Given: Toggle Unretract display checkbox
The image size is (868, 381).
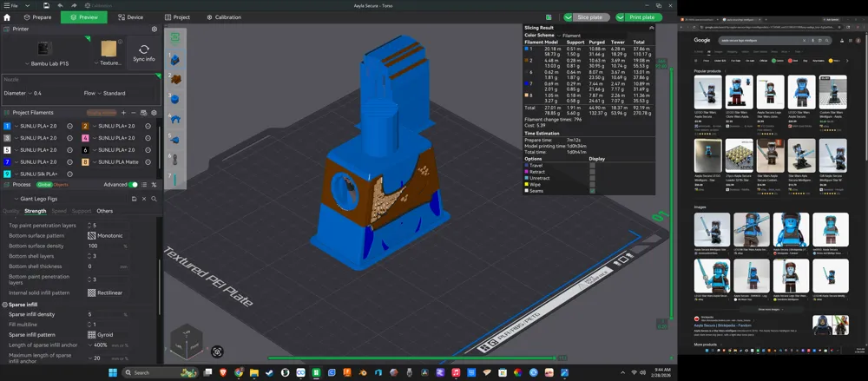Looking at the screenshot, I should pos(592,178).
